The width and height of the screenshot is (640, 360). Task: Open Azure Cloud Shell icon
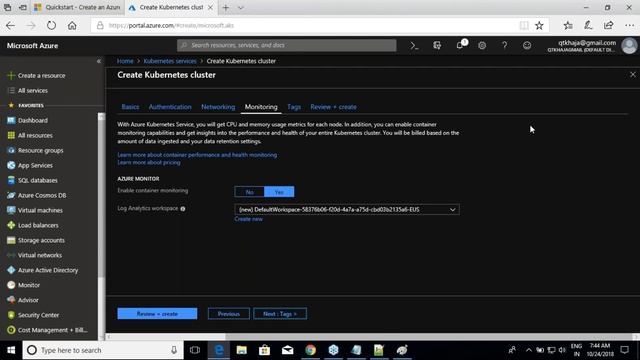pyautogui.click(x=414, y=46)
